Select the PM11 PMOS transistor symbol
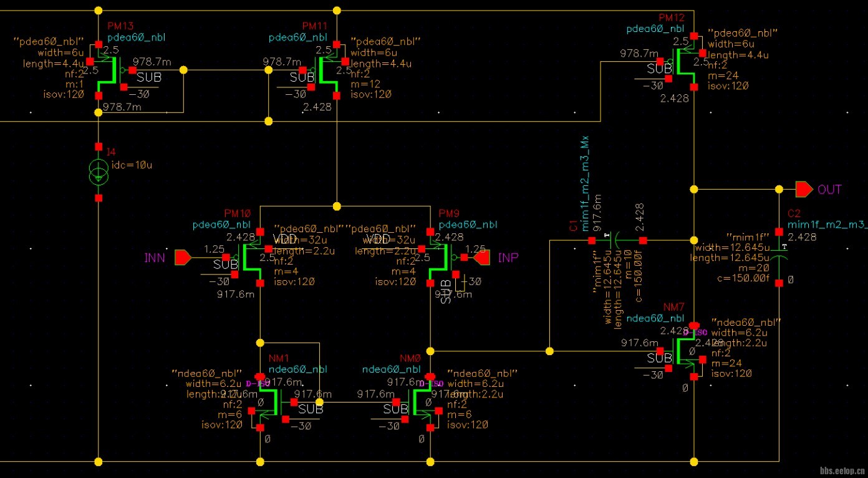This screenshot has width=868, height=478. pyautogui.click(x=328, y=70)
